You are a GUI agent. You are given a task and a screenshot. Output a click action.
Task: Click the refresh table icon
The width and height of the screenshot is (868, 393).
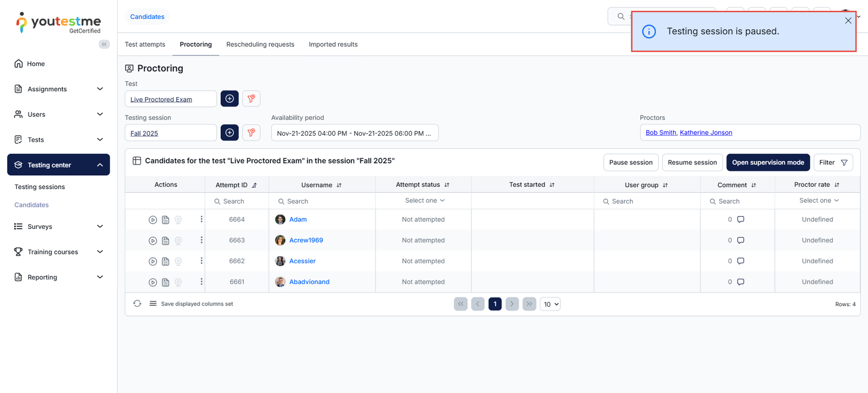137,304
